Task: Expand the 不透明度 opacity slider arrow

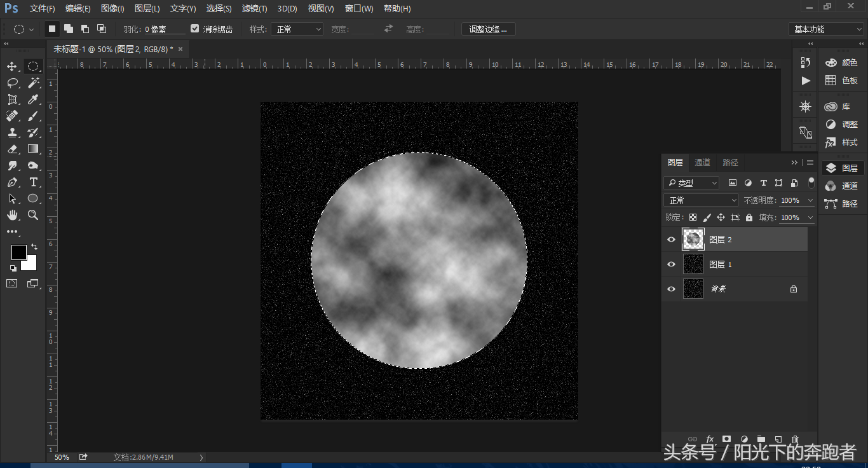Action: pyautogui.click(x=810, y=200)
